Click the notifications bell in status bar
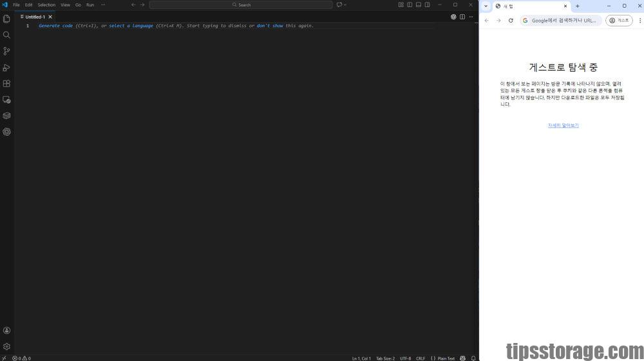644x361 pixels. [x=473, y=358]
